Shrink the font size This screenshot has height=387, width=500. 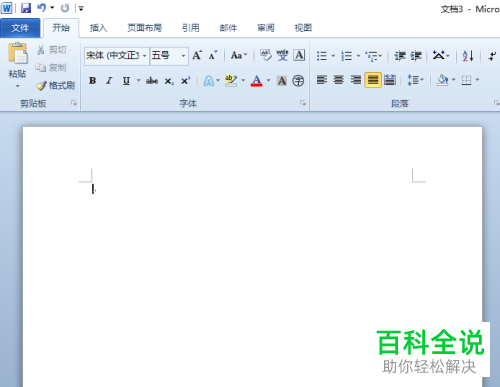coord(213,55)
